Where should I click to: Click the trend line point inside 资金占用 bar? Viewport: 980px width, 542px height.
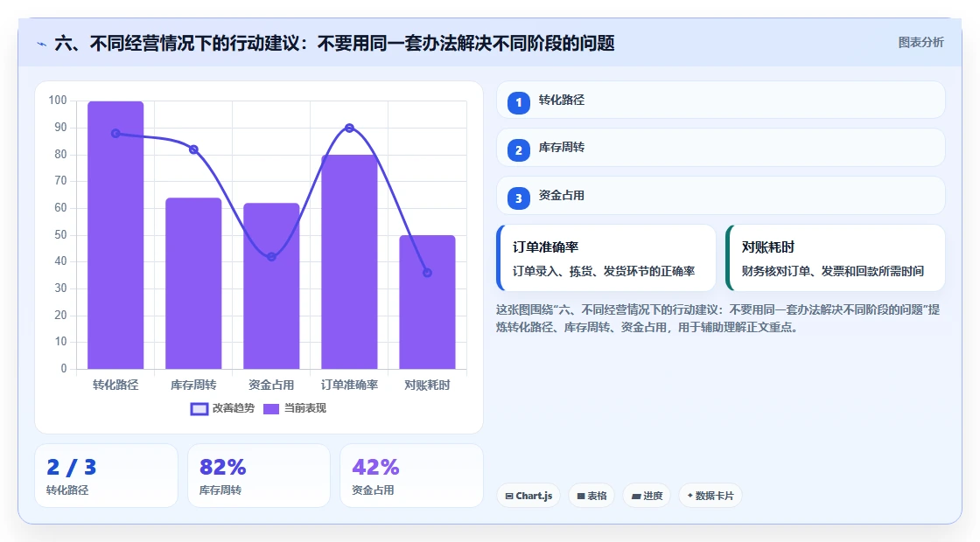pyautogui.click(x=271, y=257)
